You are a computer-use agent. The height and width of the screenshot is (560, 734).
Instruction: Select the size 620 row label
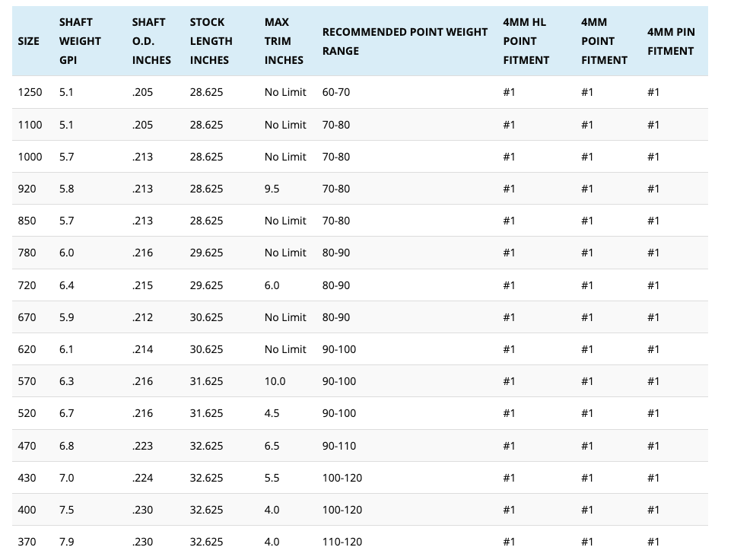pyautogui.click(x=27, y=349)
